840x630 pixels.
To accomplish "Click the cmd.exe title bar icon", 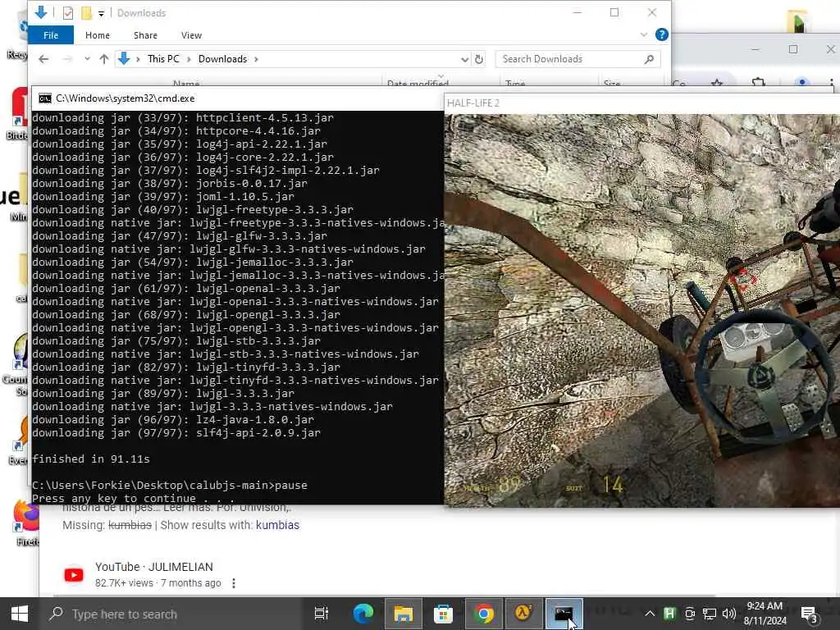I will click(45, 98).
